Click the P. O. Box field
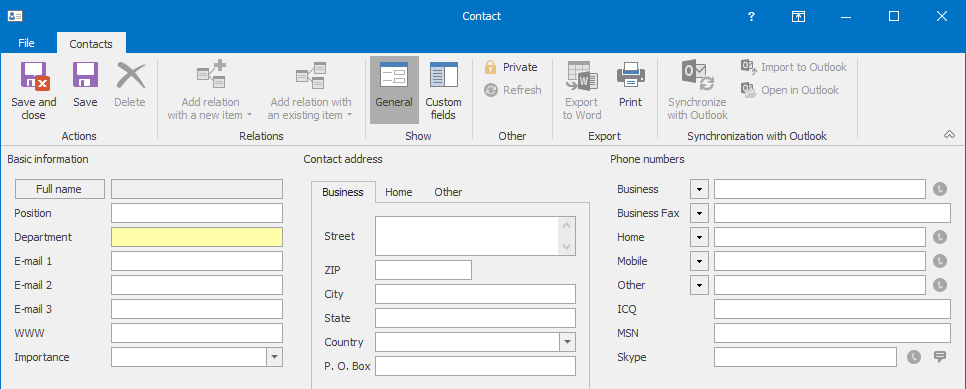 pos(475,366)
